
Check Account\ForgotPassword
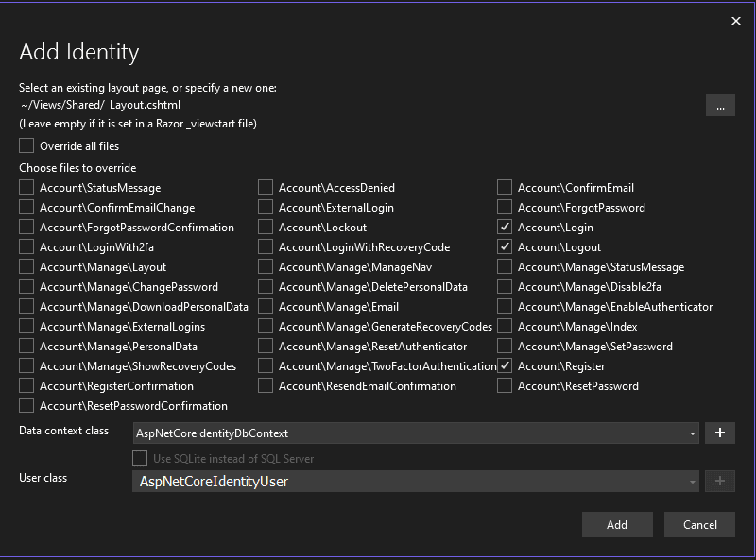click(505, 207)
